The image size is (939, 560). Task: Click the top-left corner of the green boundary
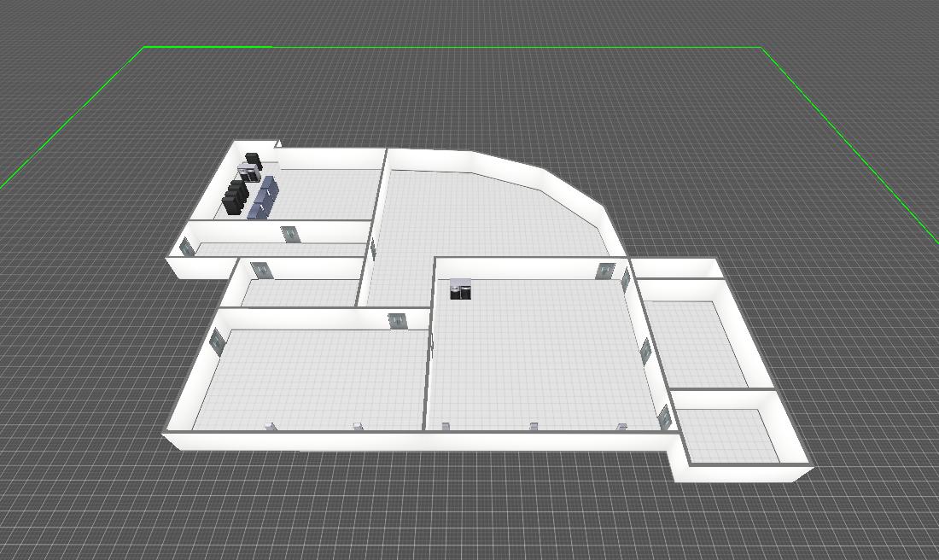pos(144,48)
